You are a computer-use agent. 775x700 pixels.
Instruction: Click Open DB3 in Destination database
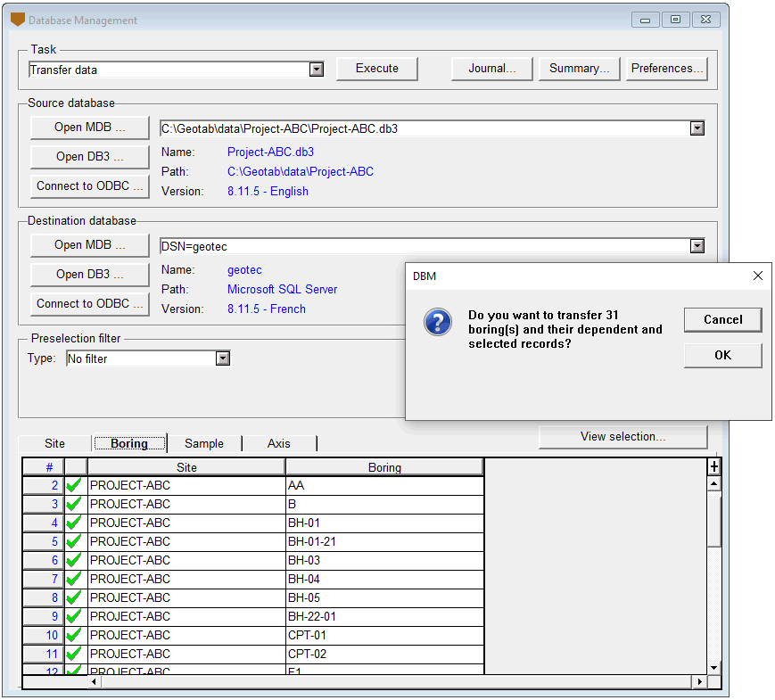tap(89, 275)
